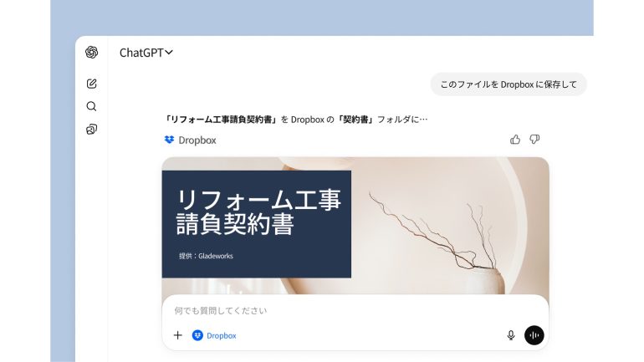This screenshot has width=644, height=362.
Task: Focus the 何でも質問してください input field
Action: pyautogui.click(x=355, y=311)
